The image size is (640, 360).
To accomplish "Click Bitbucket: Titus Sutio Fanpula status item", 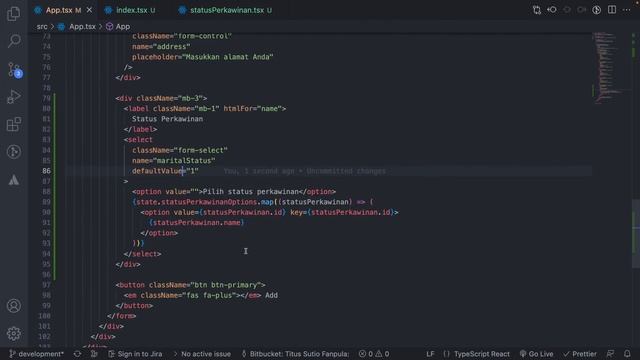I will coord(295,354).
